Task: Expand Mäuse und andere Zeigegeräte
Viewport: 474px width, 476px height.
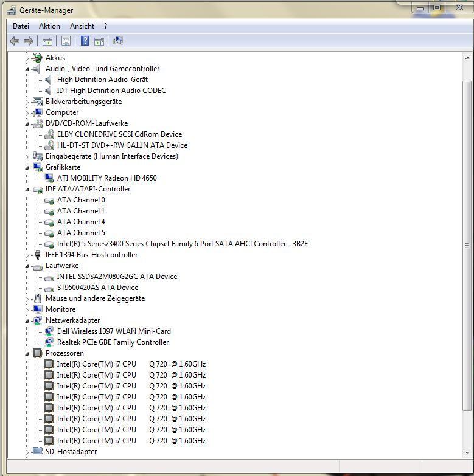Action: 27,299
